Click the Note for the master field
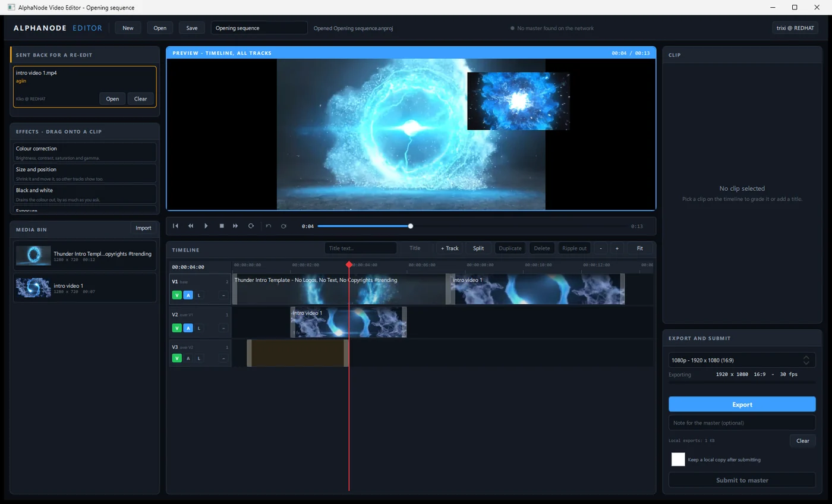Image resolution: width=832 pixels, height=504 pixels. tap(742, 423)
